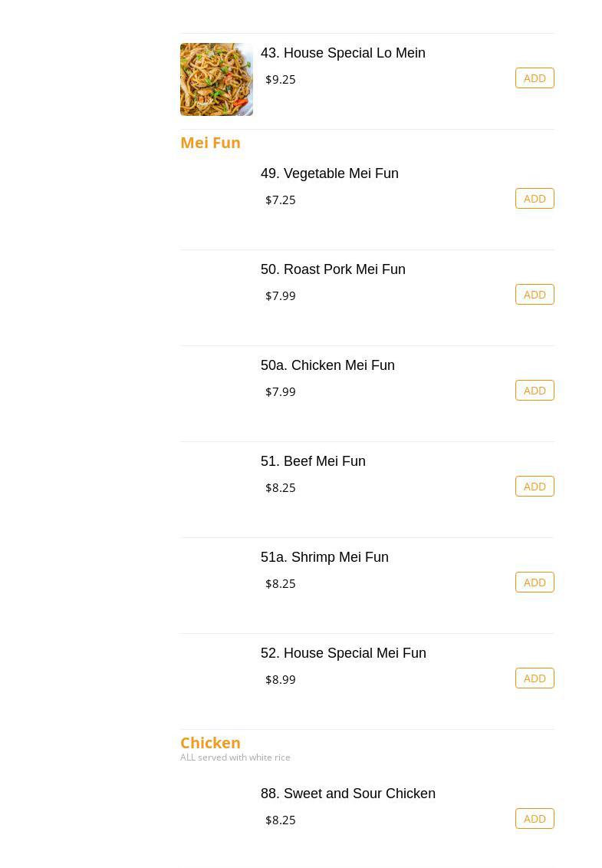The width and height of the screenshot is (602, 868).
Task: Open Shrimp Mei Fun item details
Action: tap(324, 557)
